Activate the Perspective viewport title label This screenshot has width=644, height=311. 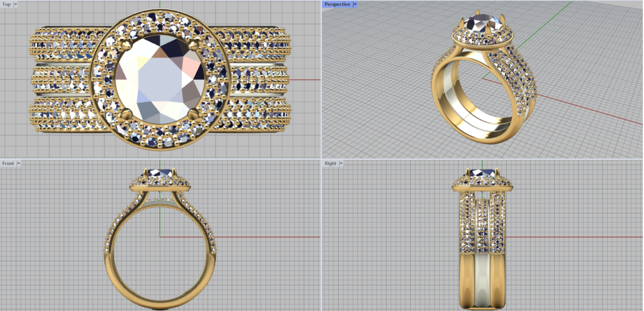click(337, 4)
